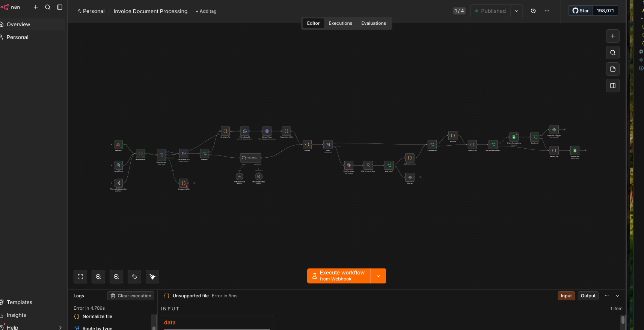The width and height of the screenshot is (644, 330).
Task: Select the Validate code node
Action: click(307, 145)
